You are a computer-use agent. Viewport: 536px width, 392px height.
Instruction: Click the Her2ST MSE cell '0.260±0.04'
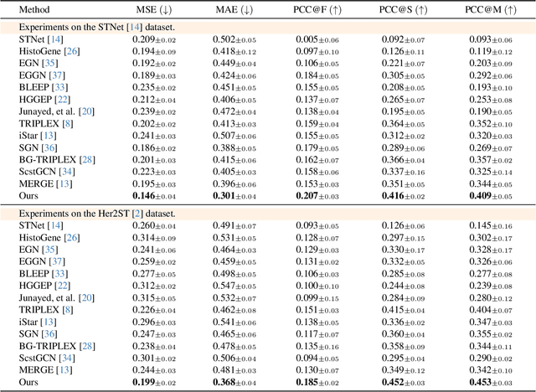pos(154,225)
